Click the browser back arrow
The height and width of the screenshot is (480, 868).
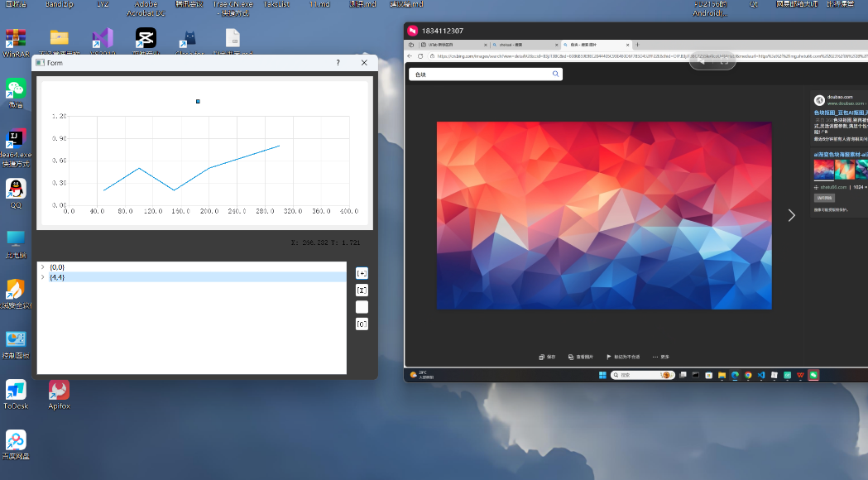410,56
